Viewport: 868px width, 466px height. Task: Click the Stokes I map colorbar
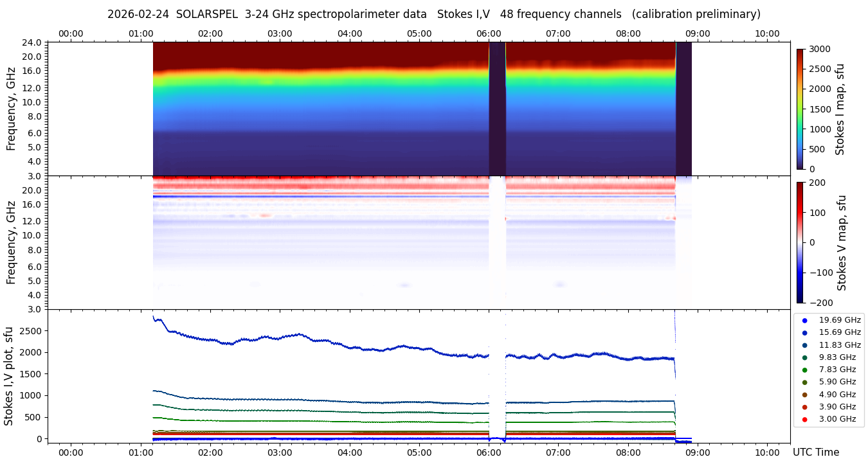(x=800, y=109)
